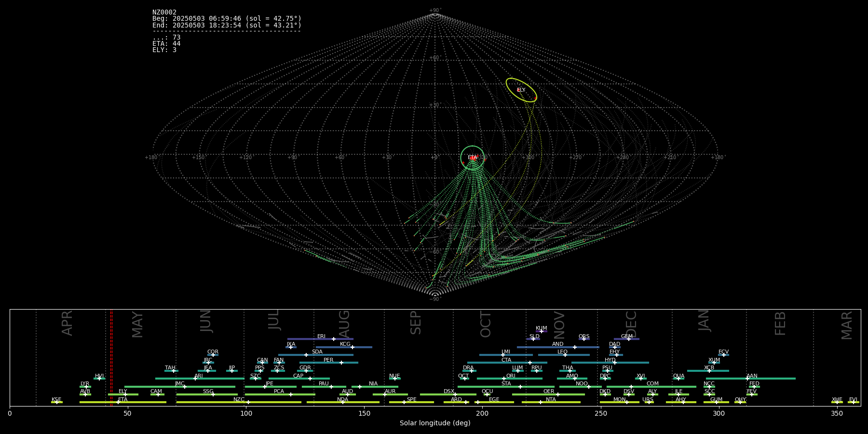Click the EVI shower label
The height and width of the screenshot is (434, 868).
tap(853, 400)
